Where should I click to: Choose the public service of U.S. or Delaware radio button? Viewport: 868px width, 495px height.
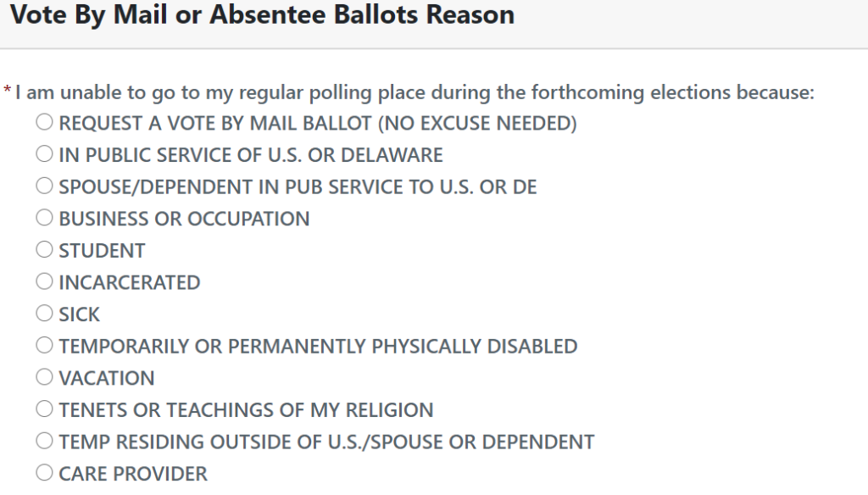point(45,154)
